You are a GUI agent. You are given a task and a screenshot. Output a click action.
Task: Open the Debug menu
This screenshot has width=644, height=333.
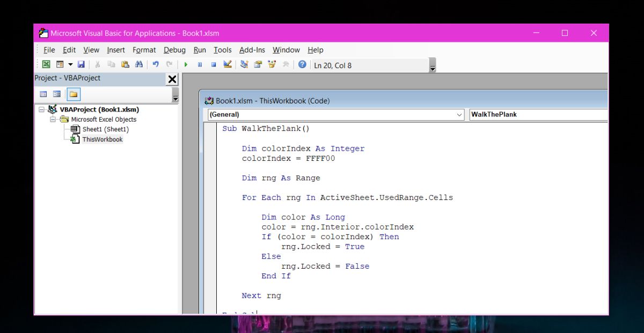pyautogui.click(x=174, y=50)
